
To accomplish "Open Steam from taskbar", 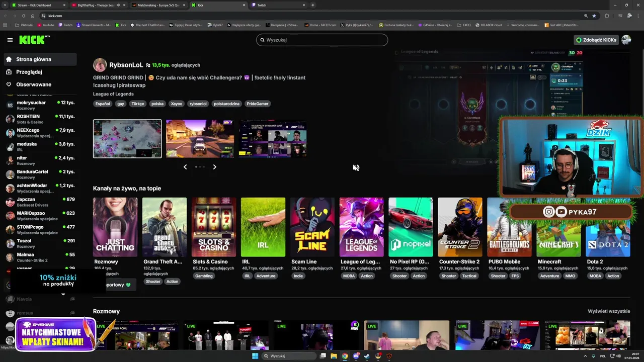I will (367, 356).
